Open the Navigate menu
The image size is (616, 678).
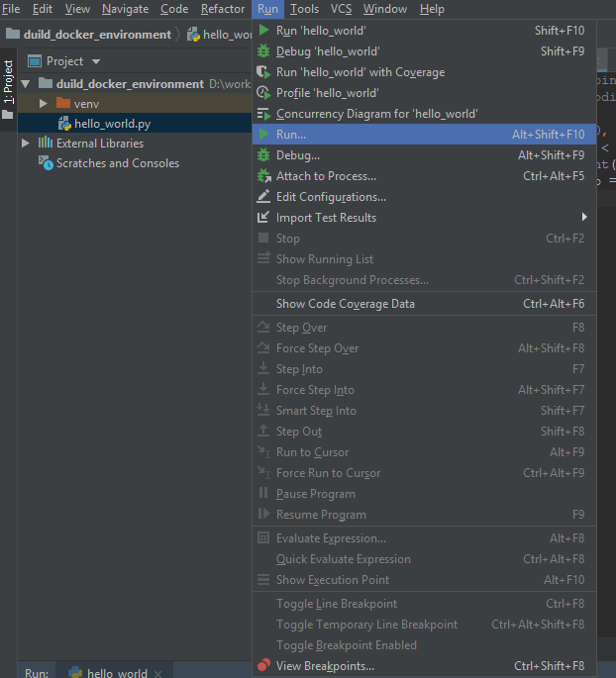tap(126, 9)
